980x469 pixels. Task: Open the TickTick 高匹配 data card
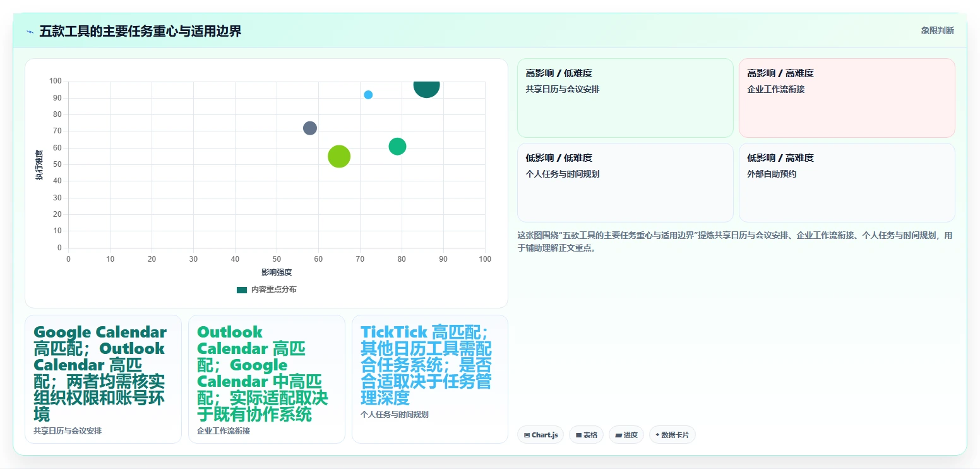430,379
